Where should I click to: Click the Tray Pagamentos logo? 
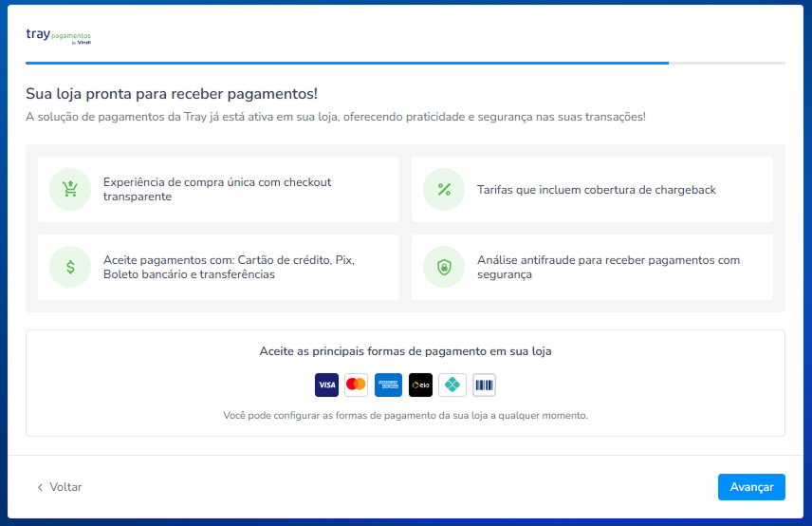[59, 36]
